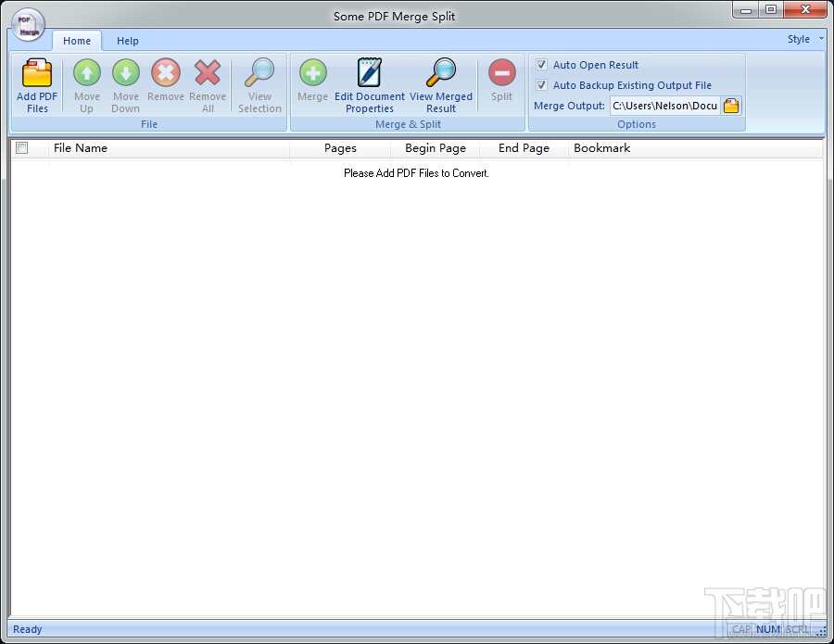Viewport: 834px width, 644px height.
Task: Click the NUM status bar indicator
Action: click(x=768, y=629)
